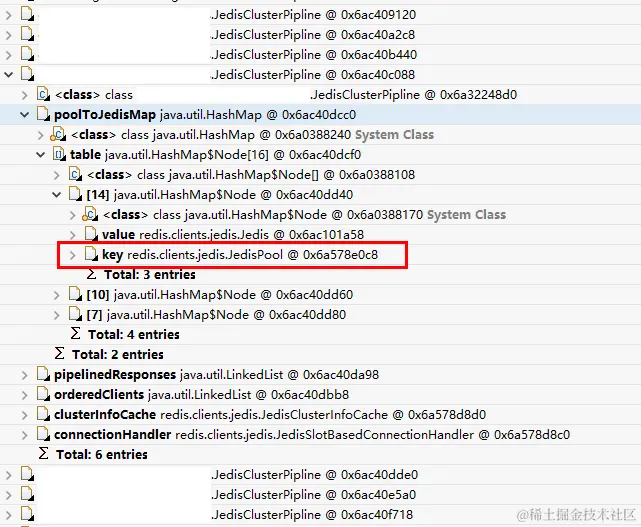
Task: Collapse the poolToJedisMap HashMap node
Action: (25, 115)
